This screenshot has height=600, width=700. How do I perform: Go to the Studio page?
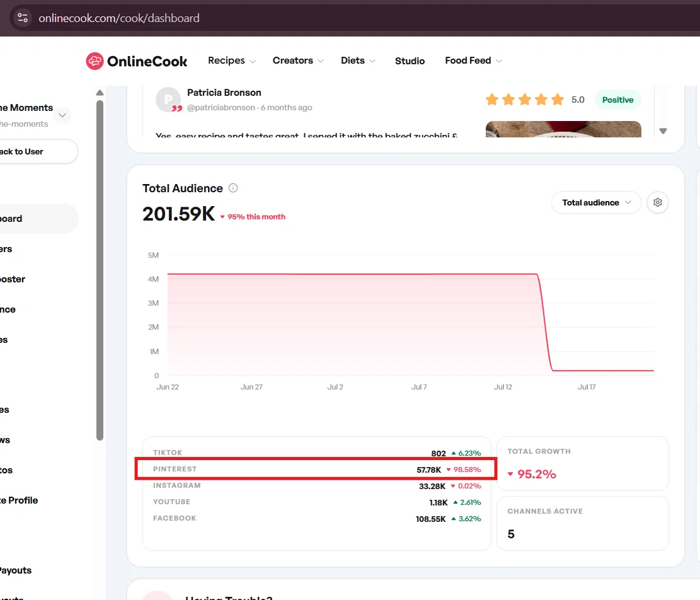click(410, 61)
